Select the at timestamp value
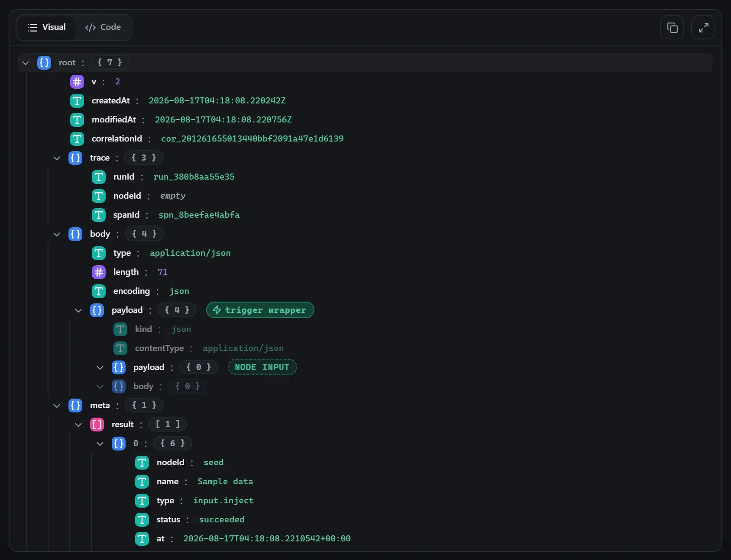This screenshot has height=560, width=731. click(267, 538)
